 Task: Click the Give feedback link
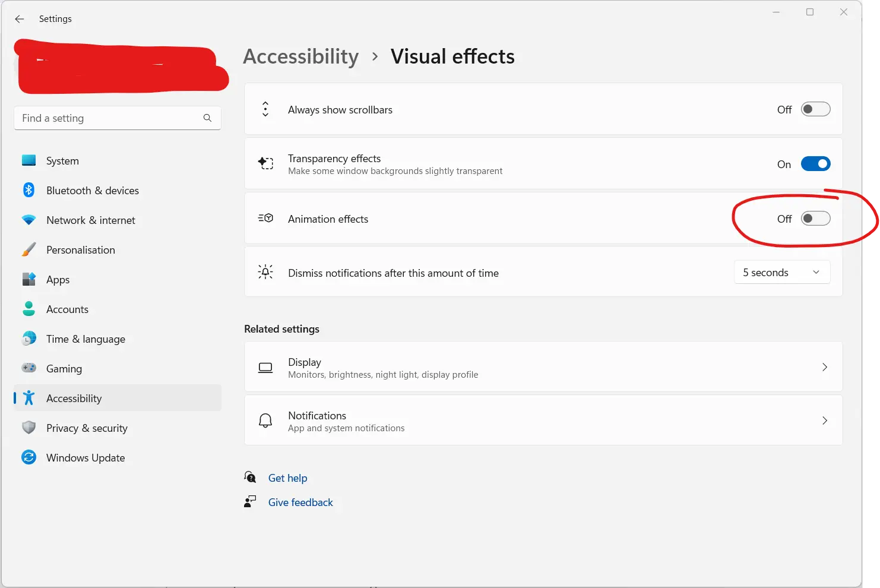point(300,502)
